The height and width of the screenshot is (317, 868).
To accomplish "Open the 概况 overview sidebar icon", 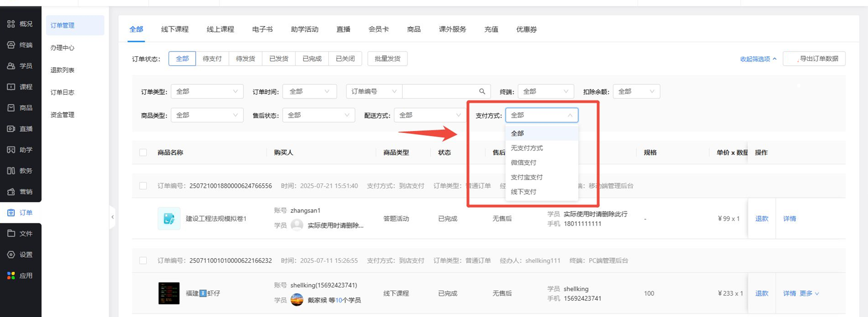I will point(11,24).
